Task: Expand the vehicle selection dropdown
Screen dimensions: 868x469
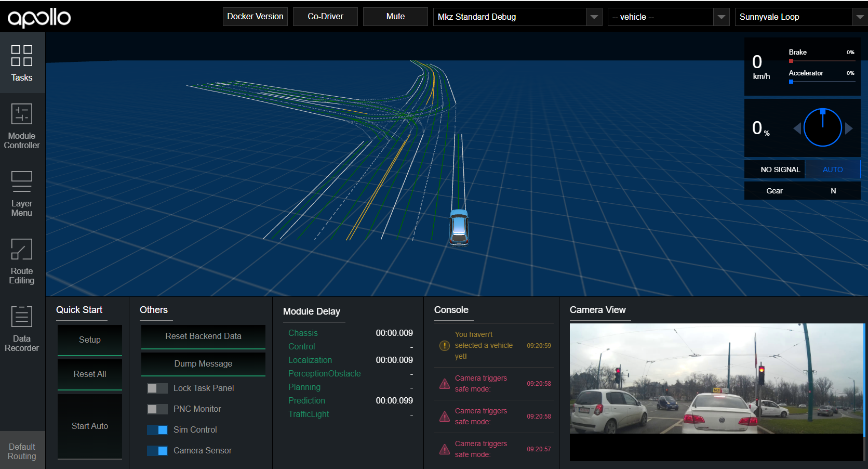Action: click(721, 17)
